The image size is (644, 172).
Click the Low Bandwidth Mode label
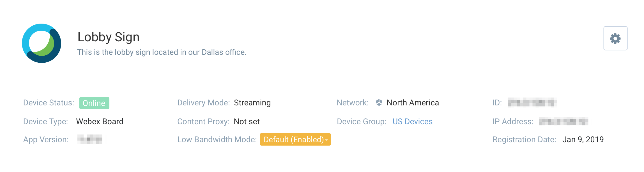pyautogui.click(x=217, y=139)
